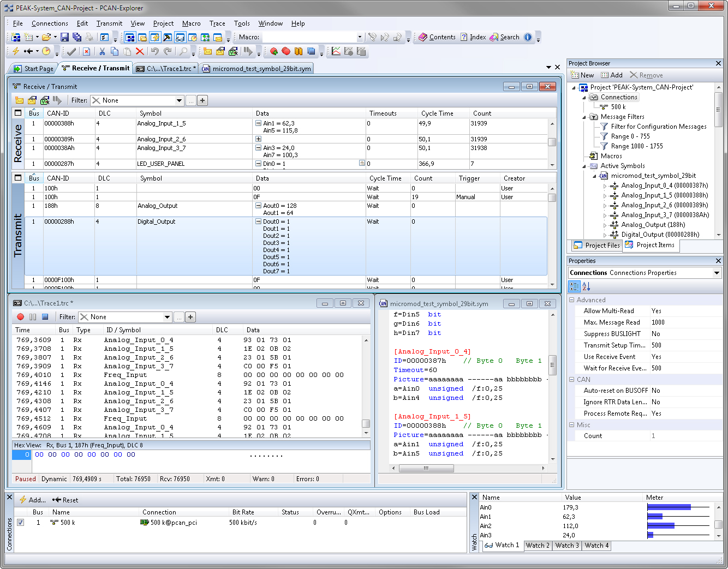
Task: Click the Send arrow icon in Receive/Transmit toolbar
Action: [57, 100]
